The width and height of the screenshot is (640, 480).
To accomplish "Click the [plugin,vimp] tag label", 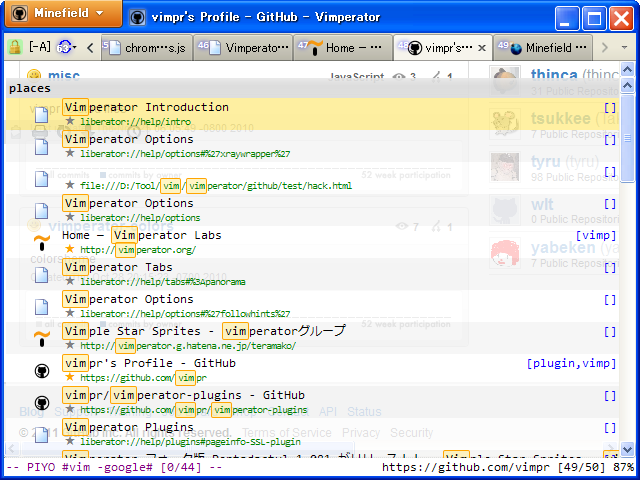I will point(571,363).
